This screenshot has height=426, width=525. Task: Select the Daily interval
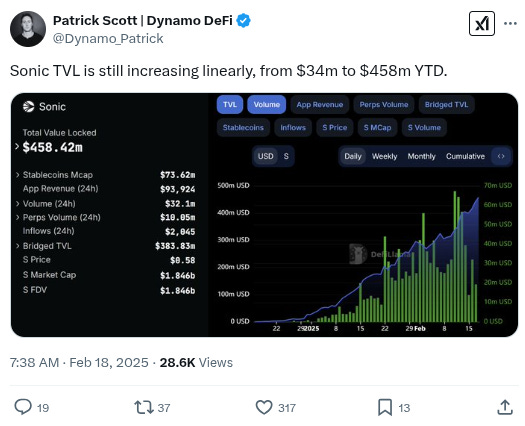tap(353, 156)
